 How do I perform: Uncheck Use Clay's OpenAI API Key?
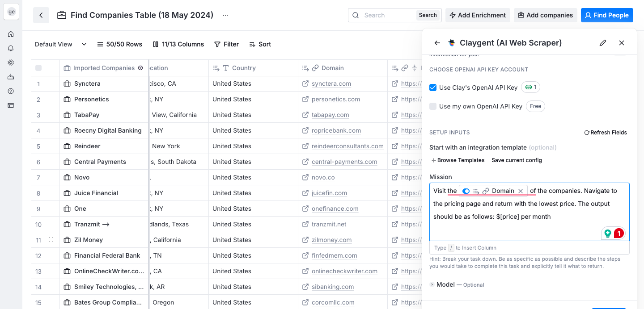click(433, 88)
